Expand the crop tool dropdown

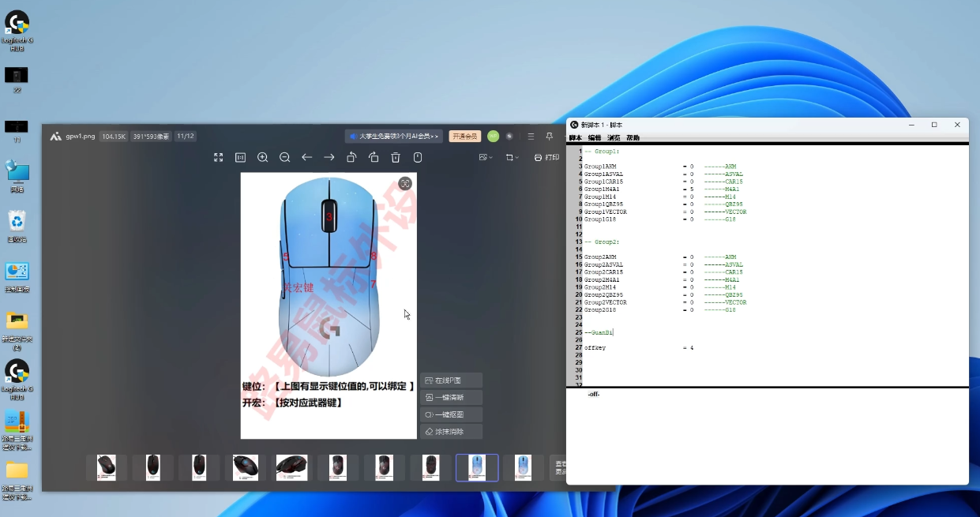[513, 158]
